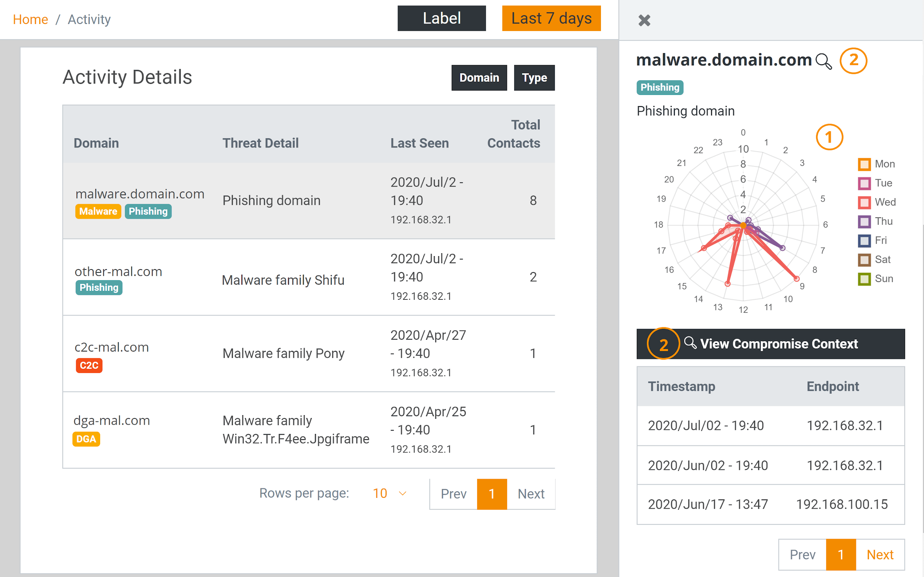Go to the Home breadcrumb link

click(x=31, y=20)
